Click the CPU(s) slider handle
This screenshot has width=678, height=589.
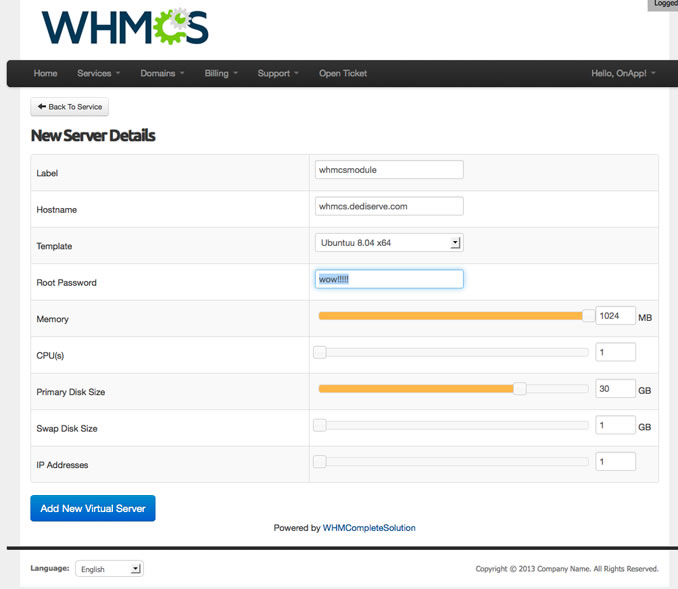point(320,352)
